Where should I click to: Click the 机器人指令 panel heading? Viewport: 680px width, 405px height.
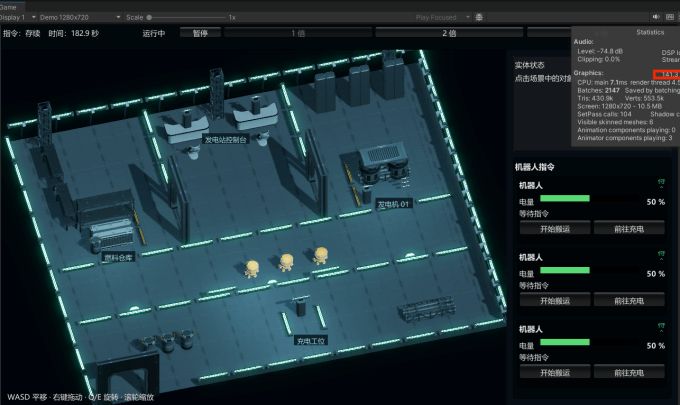(x=534, y=167)
